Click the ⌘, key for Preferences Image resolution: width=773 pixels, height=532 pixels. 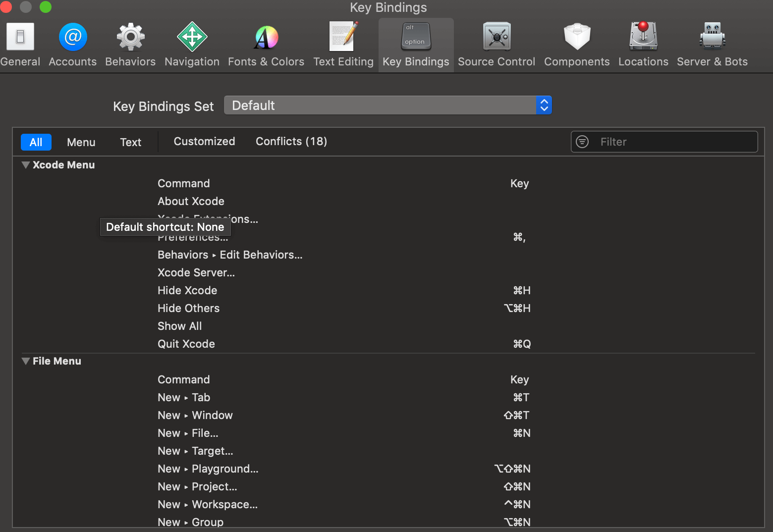click(x=519, y=237)
